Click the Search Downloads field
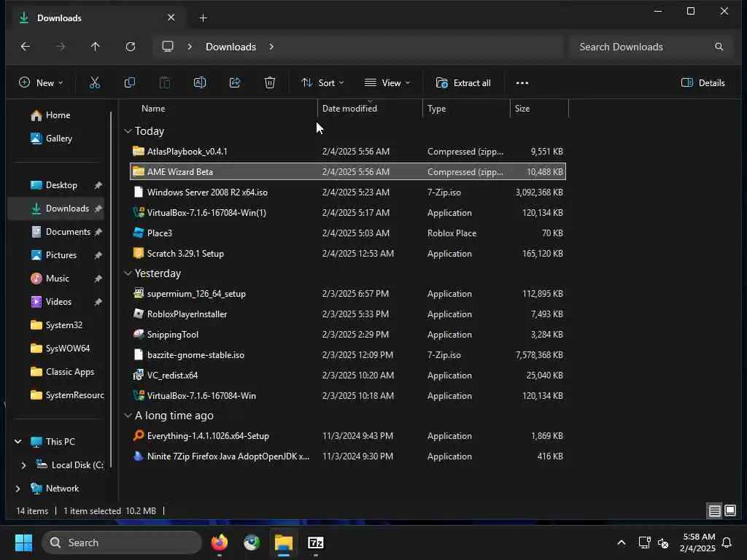The image size is (747, 560). (650, 47)
